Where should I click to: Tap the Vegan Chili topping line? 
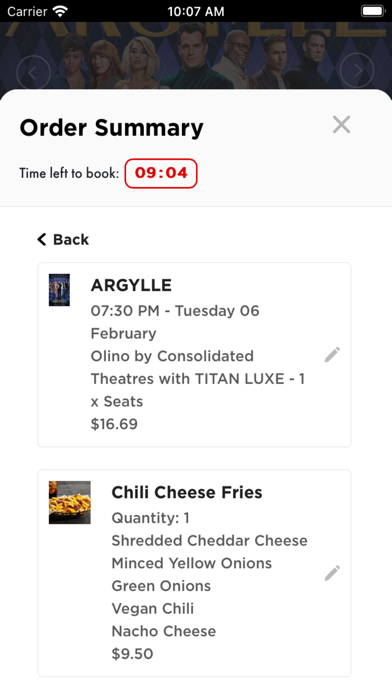[x=153, y=609]
